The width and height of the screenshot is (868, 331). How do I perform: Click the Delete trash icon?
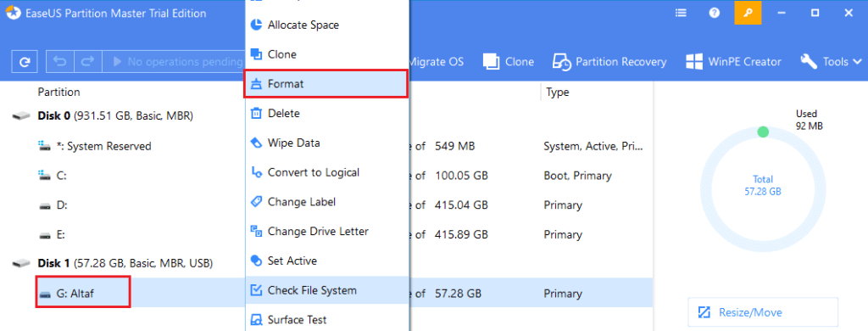coord(256,114)
